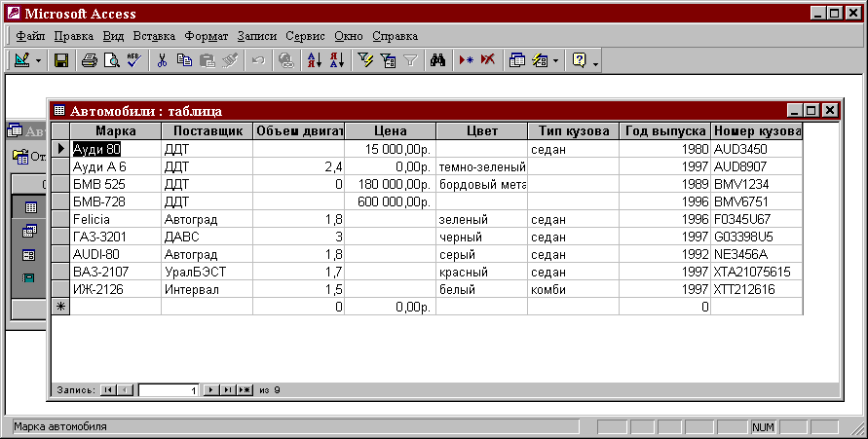This screenshot has height=439, width=868.
Task: Apply Filter by Selection lightning funnel icon
Action: 365,59
